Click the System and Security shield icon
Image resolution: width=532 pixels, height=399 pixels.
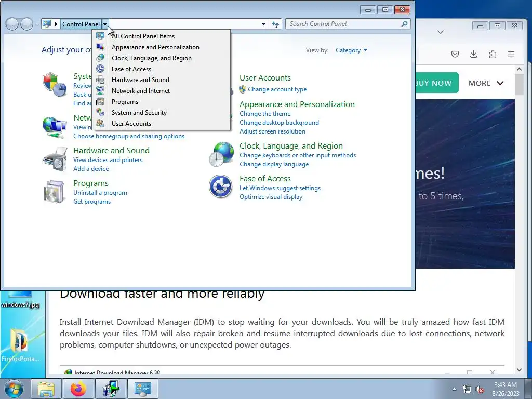tap(54, 84)
